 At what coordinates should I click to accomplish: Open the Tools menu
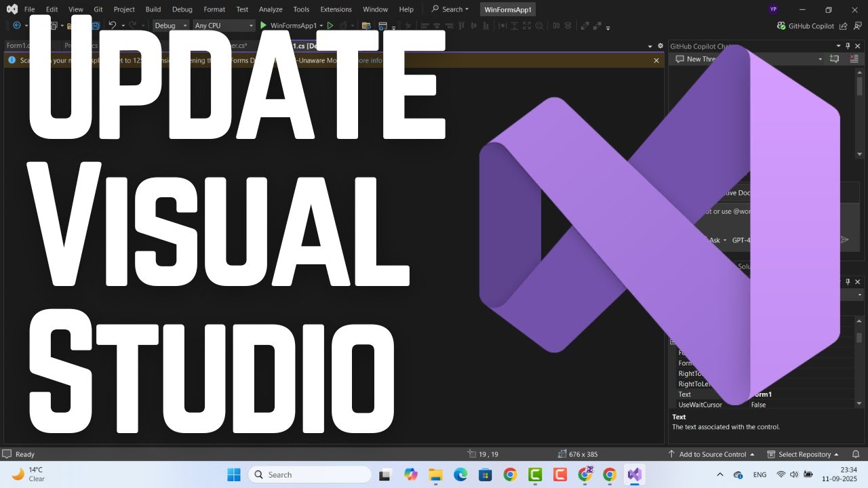(301, 9)
